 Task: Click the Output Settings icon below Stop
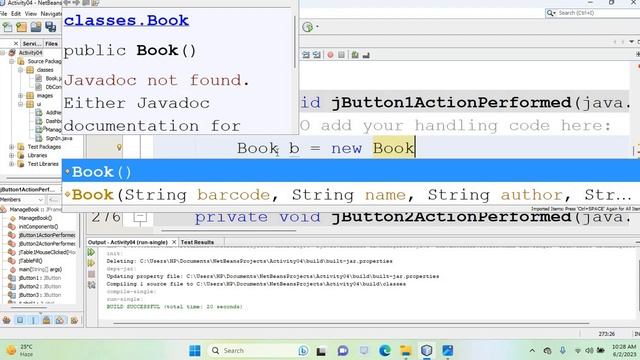[91, 285]
